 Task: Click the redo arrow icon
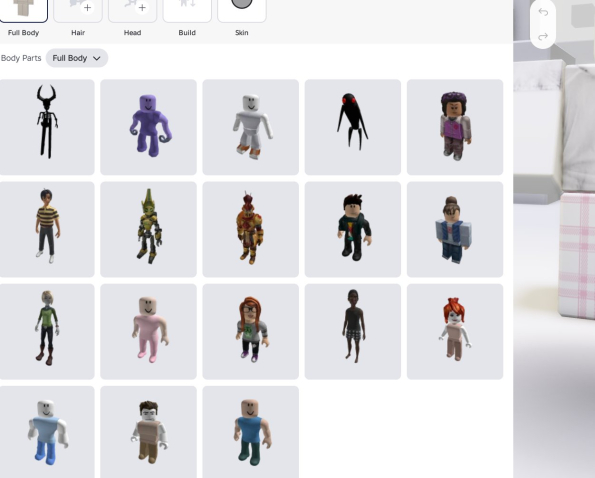pos(543,36)
